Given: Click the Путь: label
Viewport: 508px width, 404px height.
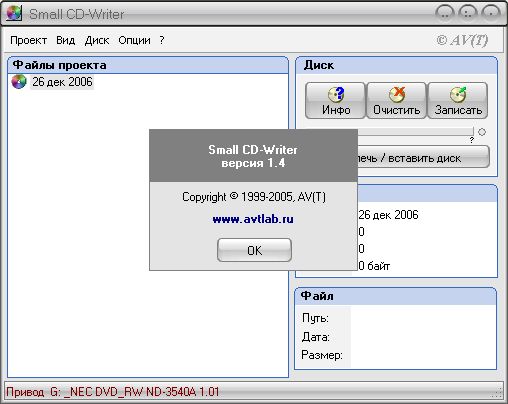Looking at the screenshot, I should (315, 318).
